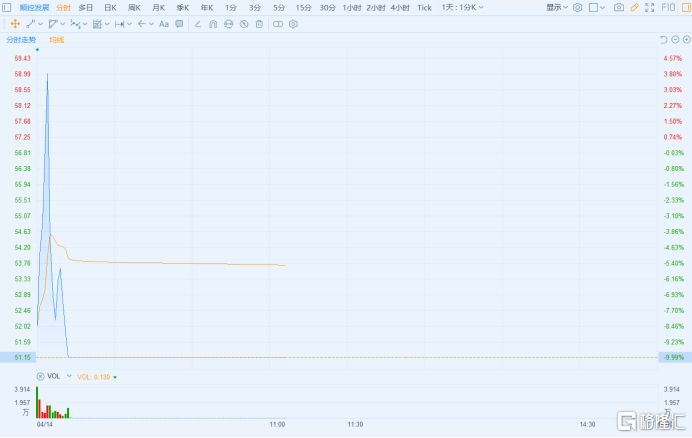The height and width of the screenshot is (438, 692).
Task: Switch to the 年K tab
Action: click(x=207, y=8)
